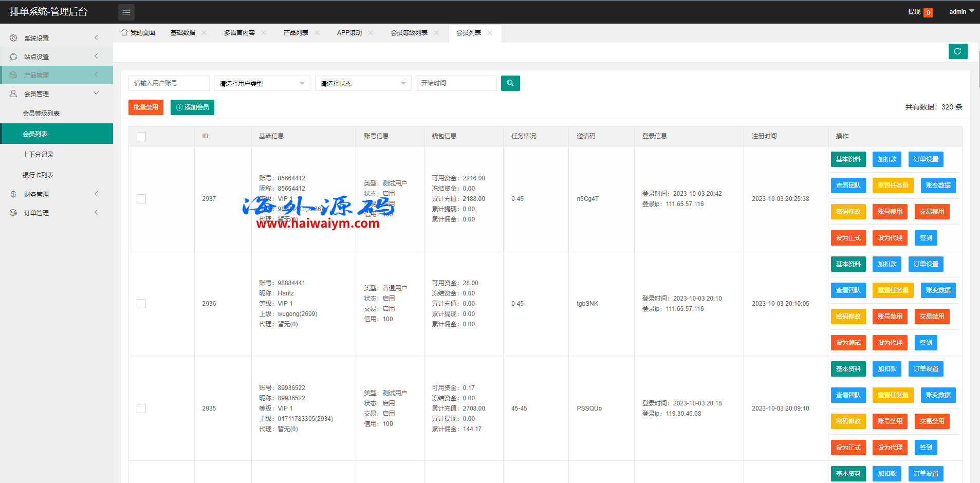This screenshot has height=483, width=980.
Task: Open the 请选择用户类型 dropdown
Action: [262, 83]
